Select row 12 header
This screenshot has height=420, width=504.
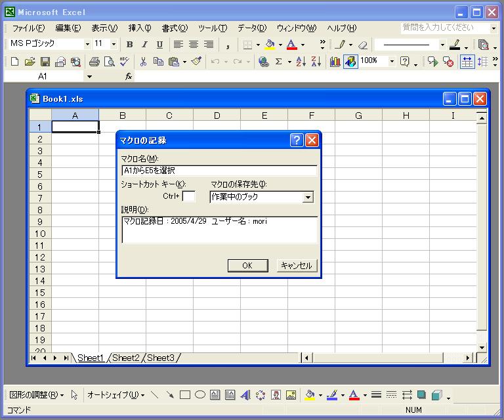[40, 257]
